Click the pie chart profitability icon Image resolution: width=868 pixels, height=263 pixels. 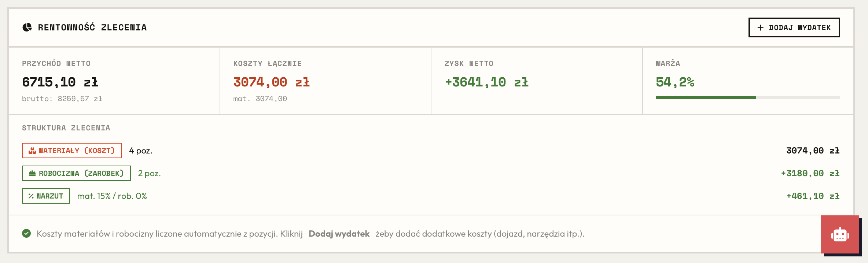pos(27,27)
